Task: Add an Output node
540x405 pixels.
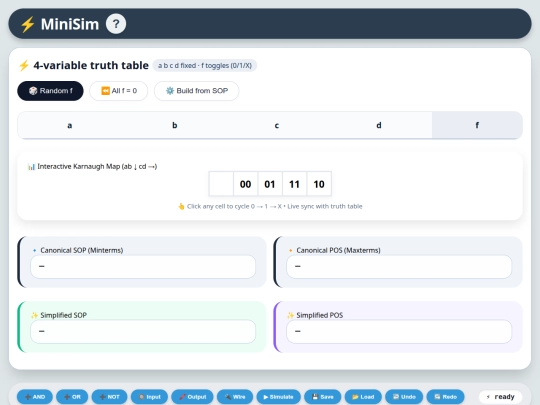Action: 193,397
